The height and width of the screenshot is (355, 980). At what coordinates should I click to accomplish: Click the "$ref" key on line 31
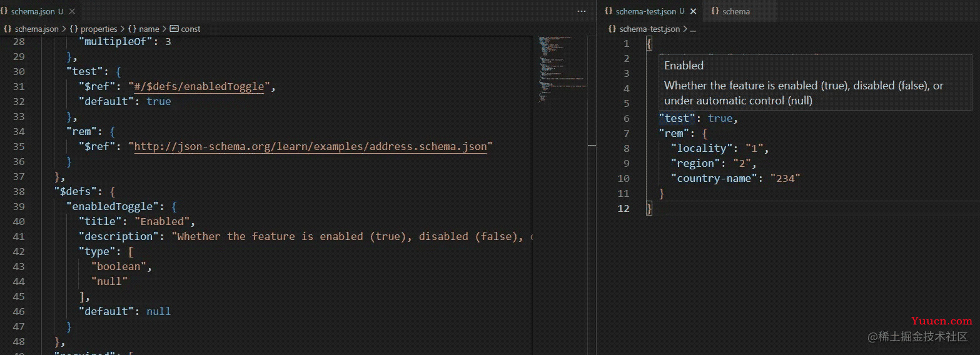tap(97, 86)
